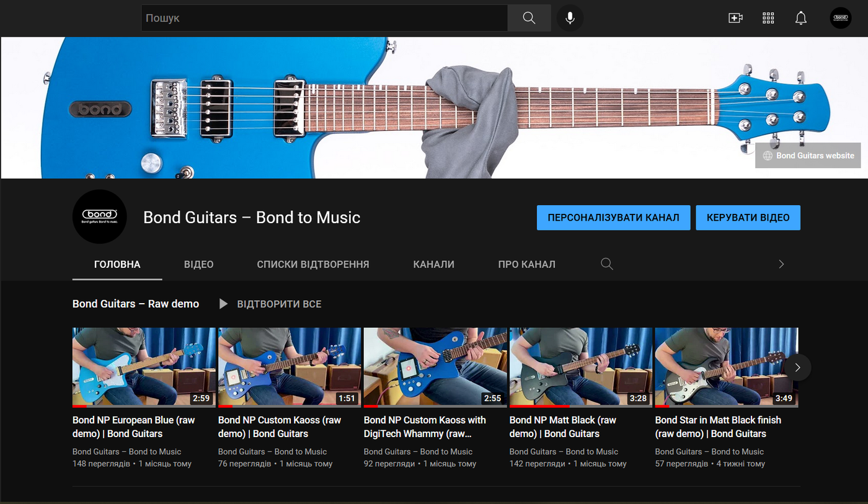Open the YouTube apps grid icon
This screenshot has height=504, width=868.
click(768, 18)
